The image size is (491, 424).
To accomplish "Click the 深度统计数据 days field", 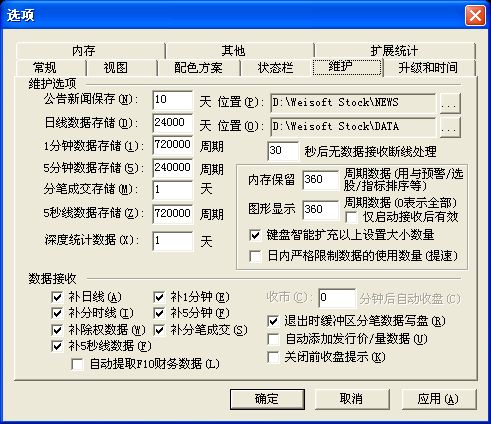I will point(173,241).
